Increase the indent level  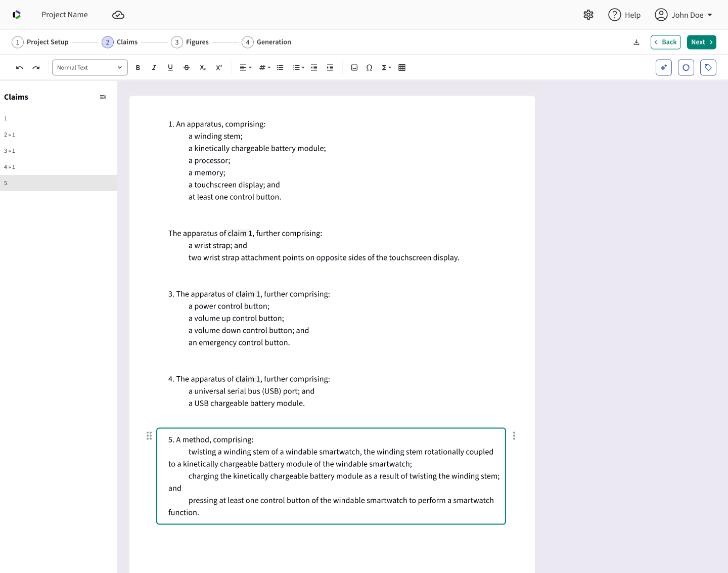tap(330, 68)
